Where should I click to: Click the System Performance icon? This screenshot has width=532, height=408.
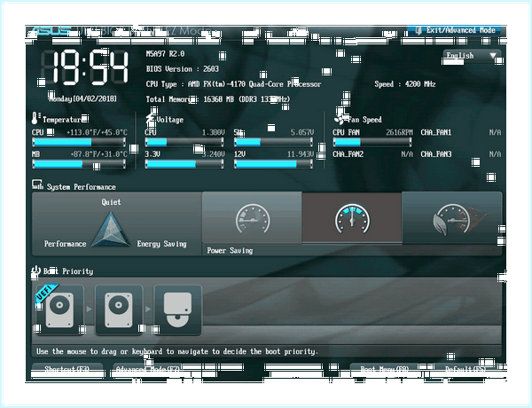(x=37, y=184)
